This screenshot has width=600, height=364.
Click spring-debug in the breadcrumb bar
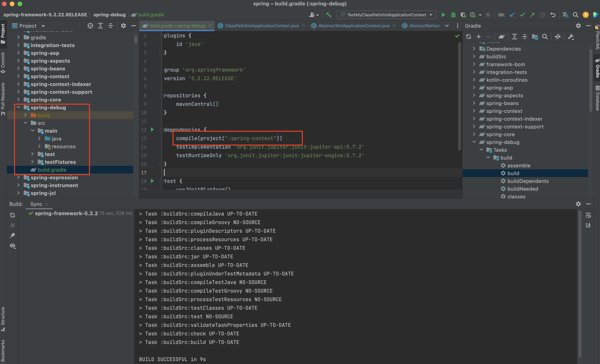click(x=109, y=15)
